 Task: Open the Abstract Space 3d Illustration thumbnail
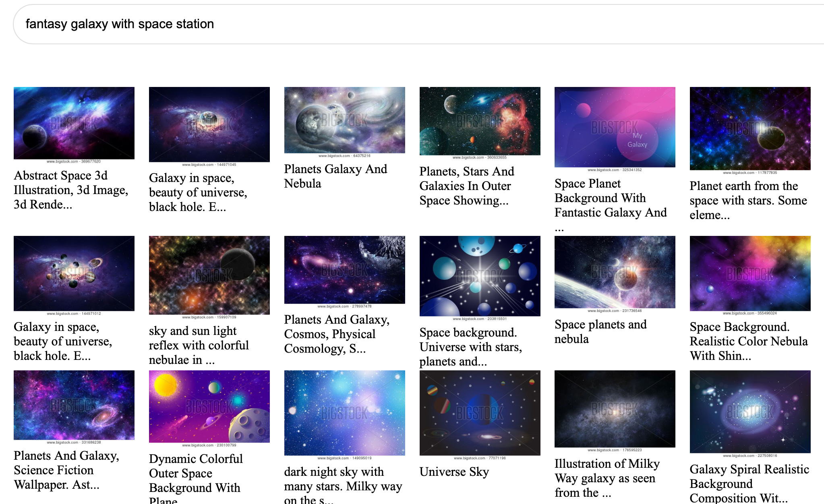pos(74,123)
